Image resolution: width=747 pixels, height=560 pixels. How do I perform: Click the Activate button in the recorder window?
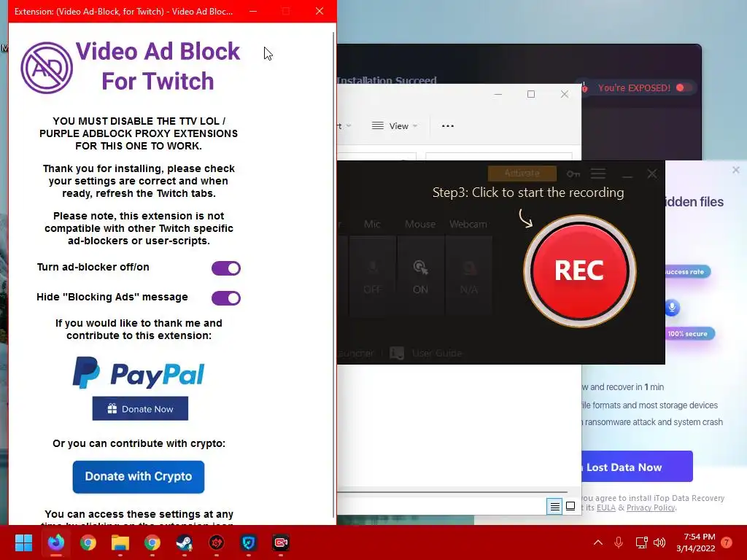[522, 174]
